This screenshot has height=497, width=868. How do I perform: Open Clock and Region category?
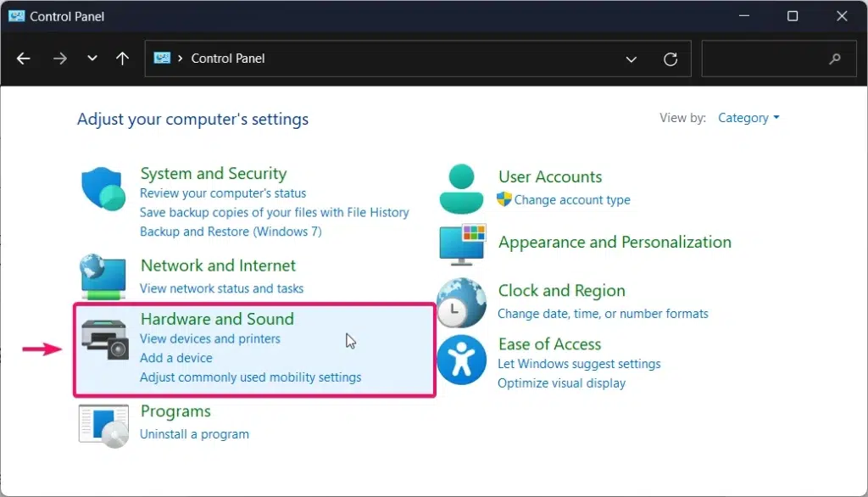[561, 290]
